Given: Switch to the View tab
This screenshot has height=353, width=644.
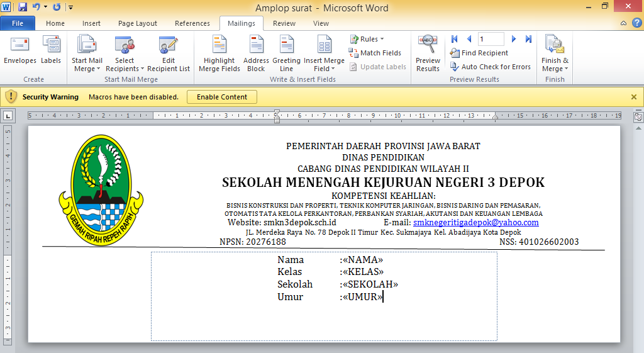Looking at the screenshot, I should pos(321,23).
